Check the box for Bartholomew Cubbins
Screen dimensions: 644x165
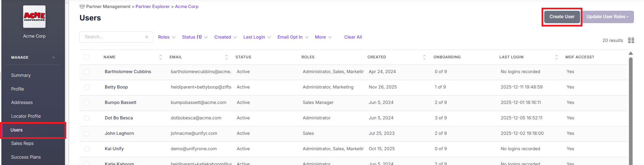click(87, 72)
